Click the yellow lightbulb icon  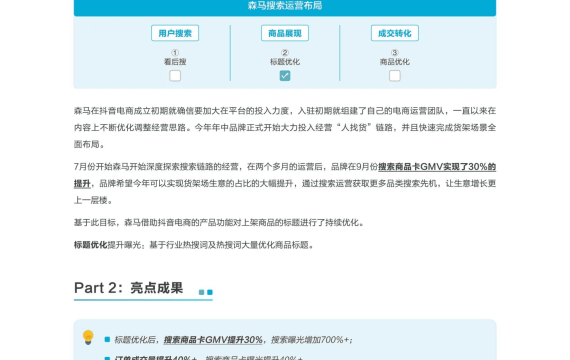point(88,337)
